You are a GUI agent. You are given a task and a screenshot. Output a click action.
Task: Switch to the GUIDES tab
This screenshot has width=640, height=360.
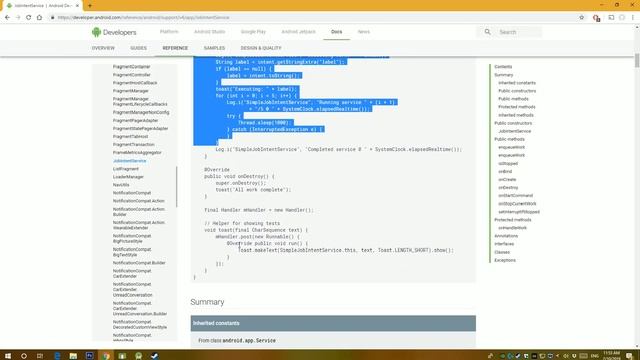coord(138,48)
